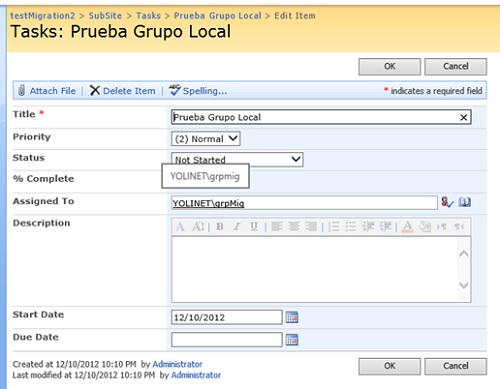Insert bulleted list in Description
Screen dimensions: 500x389
pos(351,227)
